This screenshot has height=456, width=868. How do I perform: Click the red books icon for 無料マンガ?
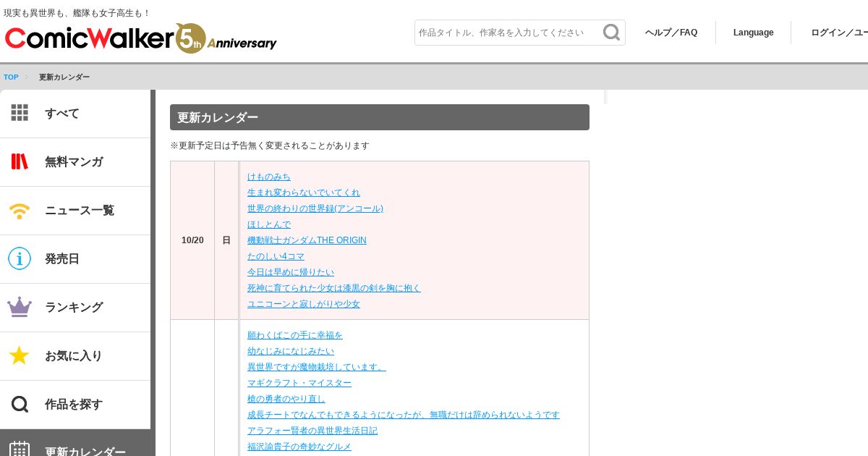(20, 161)
